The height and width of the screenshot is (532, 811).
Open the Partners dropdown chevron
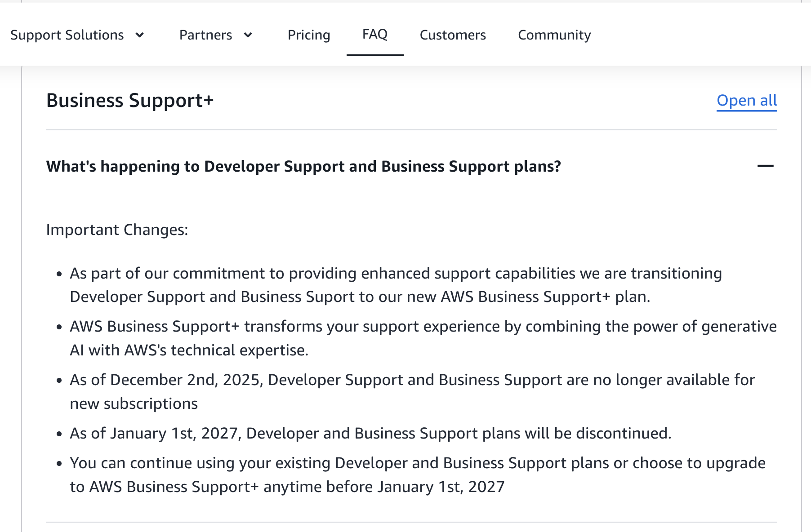tap(248, 35)
